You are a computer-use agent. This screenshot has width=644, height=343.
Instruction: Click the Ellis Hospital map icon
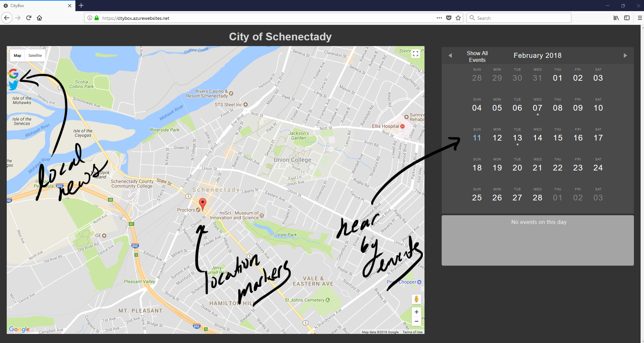402,126
